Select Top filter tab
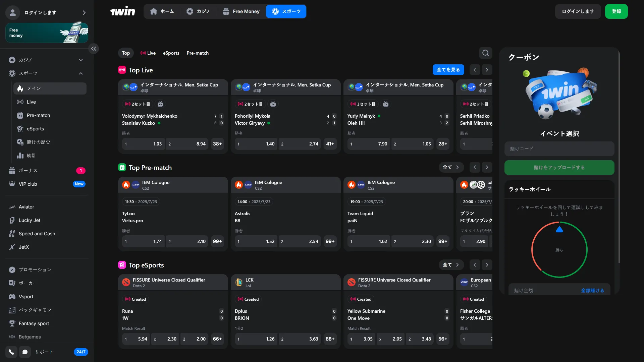Image resolution: width=644 pixels, height=362 pixels. tap(126, 53)
